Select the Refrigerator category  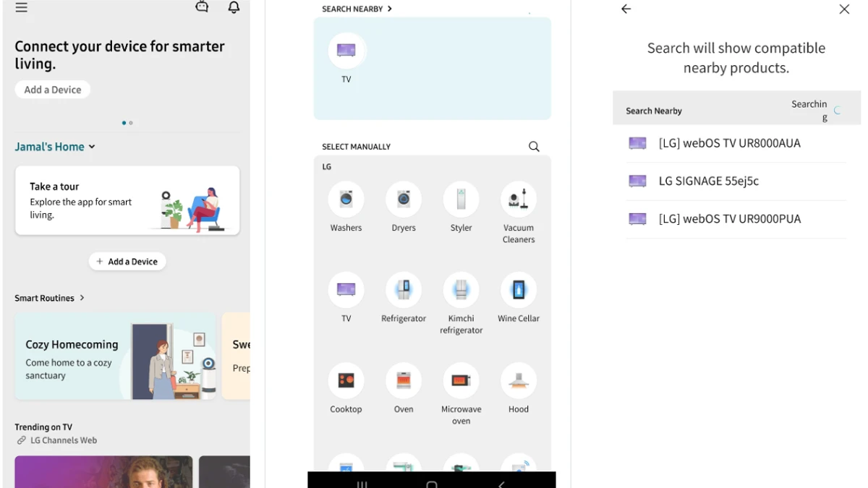click(404, 298)
